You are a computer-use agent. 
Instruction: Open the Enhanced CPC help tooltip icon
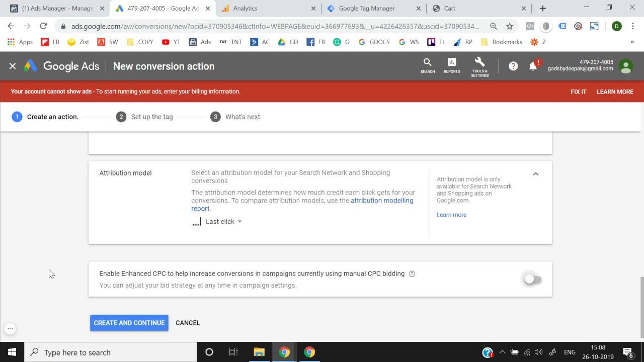click(x=412, y=274)
